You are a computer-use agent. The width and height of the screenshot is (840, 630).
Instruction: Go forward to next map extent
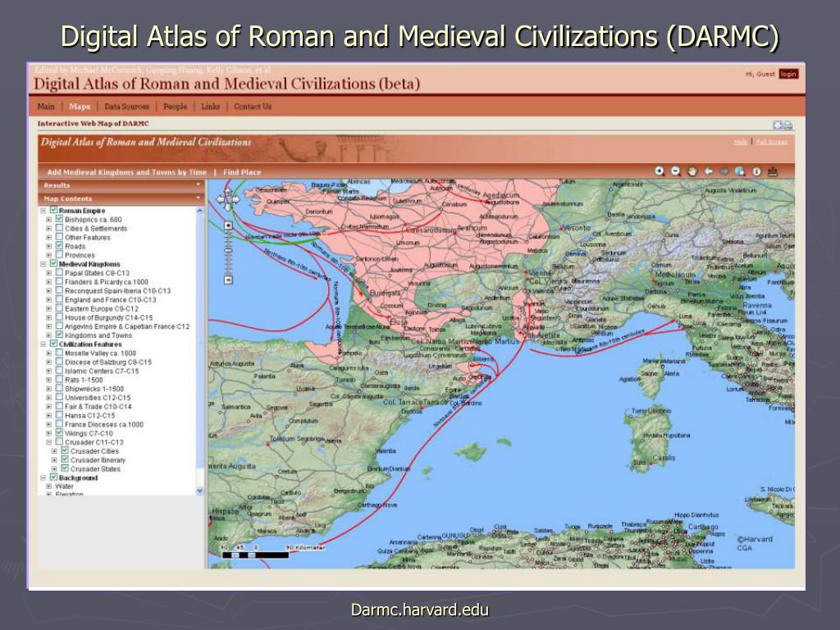coord(724,171)
